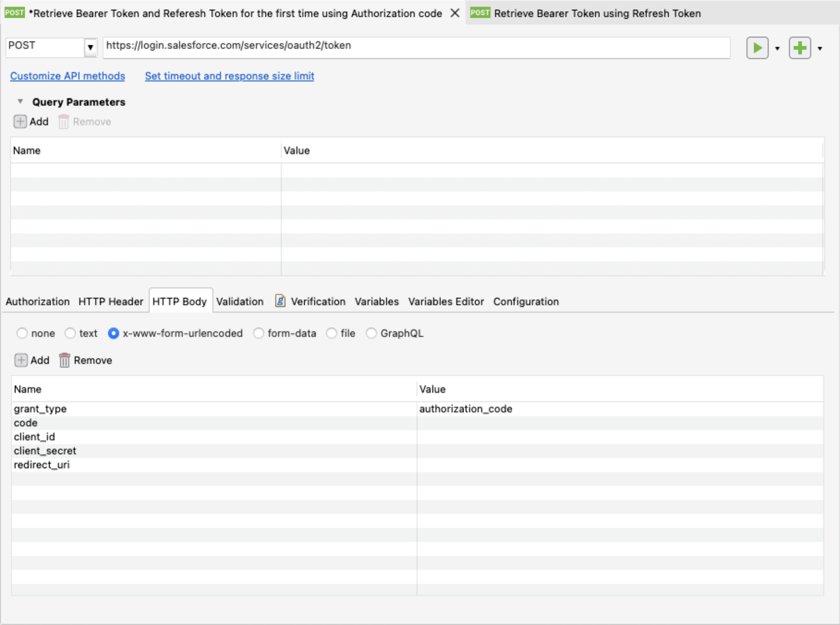Open dropdown arrow beside the green plus
840x625 pixels.
coord(820,49)
